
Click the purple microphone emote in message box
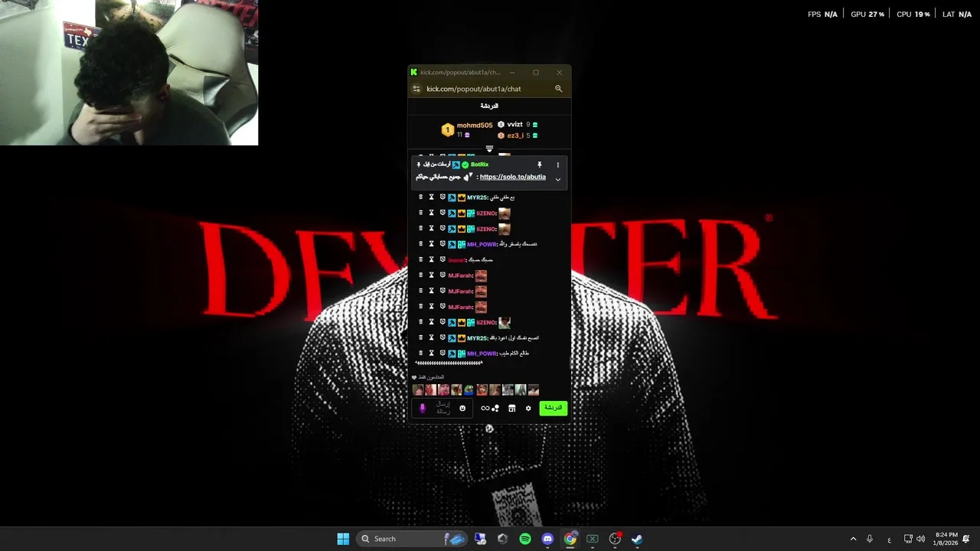pyautogui.click(x=422, y=408)
